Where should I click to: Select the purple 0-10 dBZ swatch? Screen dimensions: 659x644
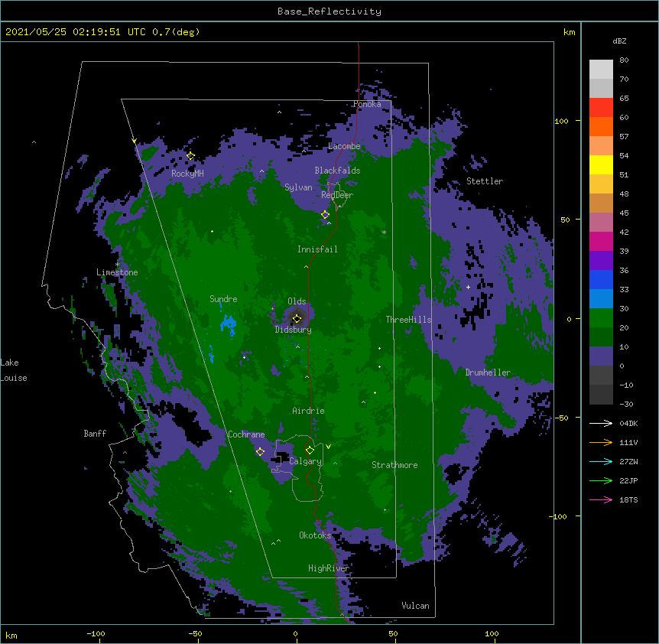click(601, 356)
